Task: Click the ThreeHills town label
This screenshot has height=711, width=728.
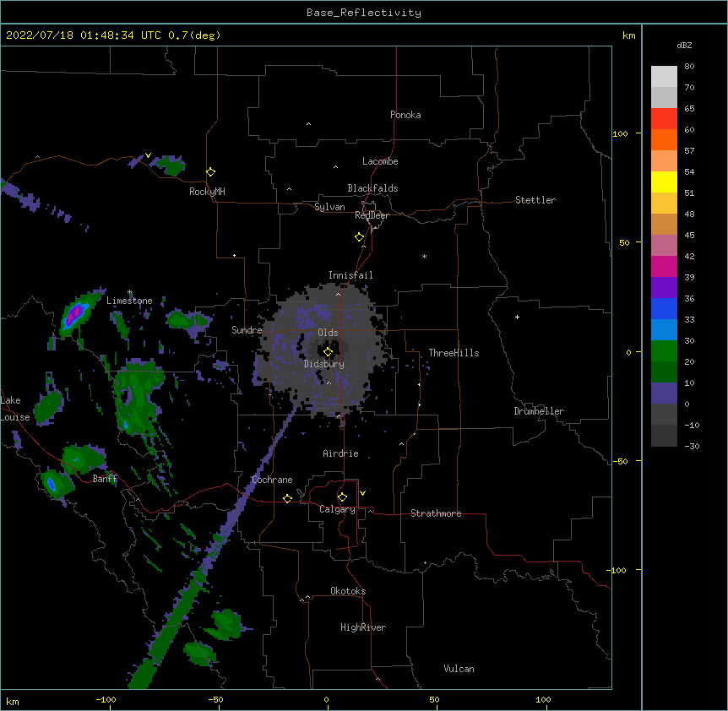Action: pos(454,353)
